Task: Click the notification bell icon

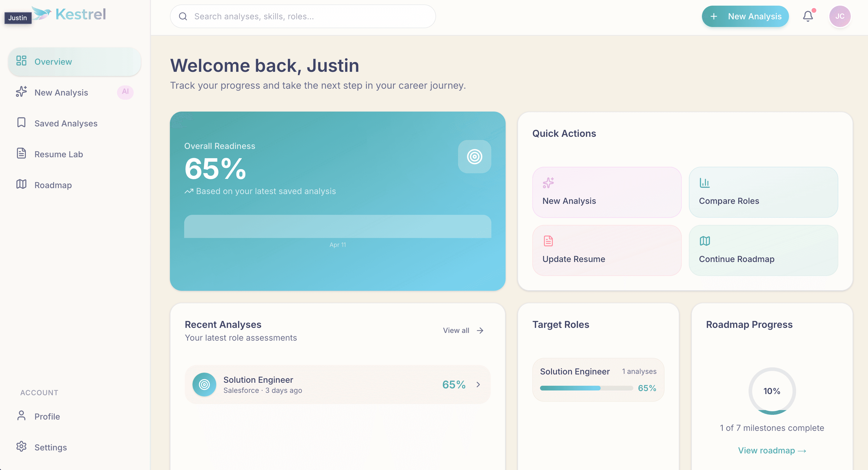Action: [x=808, y=16]
